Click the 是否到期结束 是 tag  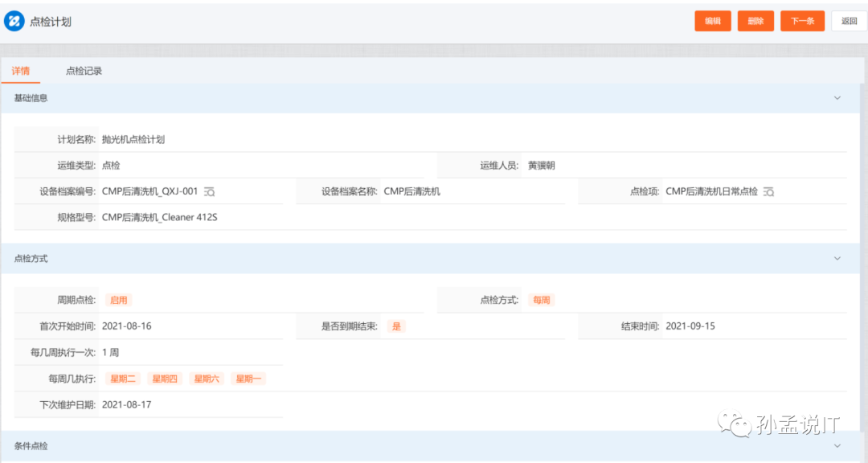click(396, 326)
